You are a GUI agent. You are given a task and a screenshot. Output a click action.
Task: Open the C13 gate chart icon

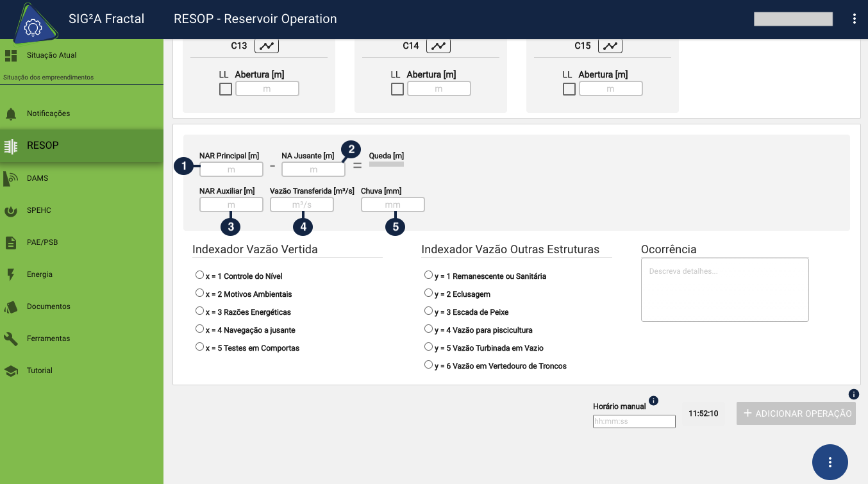[267, 46]
